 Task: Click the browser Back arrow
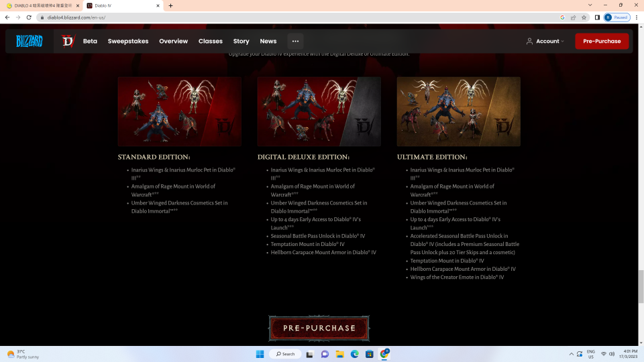(x=7, y=17)
